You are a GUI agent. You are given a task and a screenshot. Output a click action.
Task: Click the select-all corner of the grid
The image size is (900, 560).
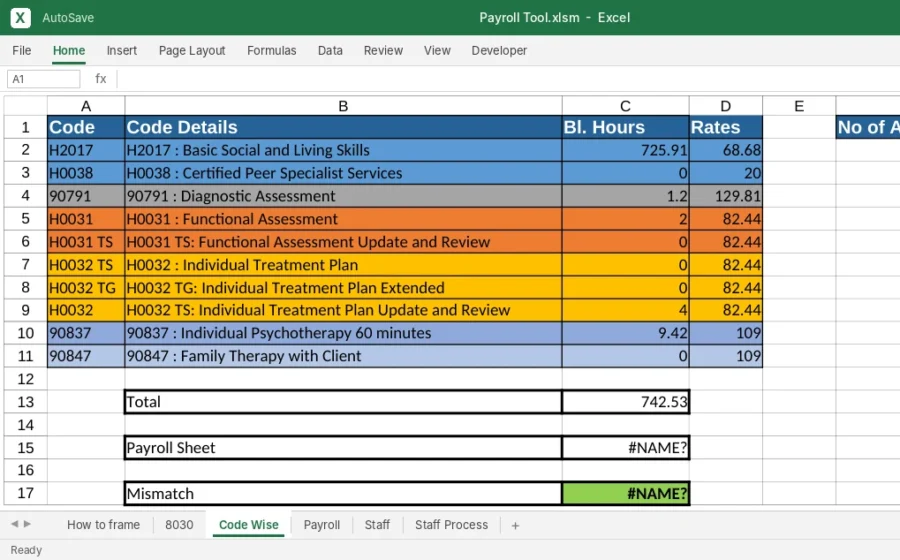click(25, 106)
